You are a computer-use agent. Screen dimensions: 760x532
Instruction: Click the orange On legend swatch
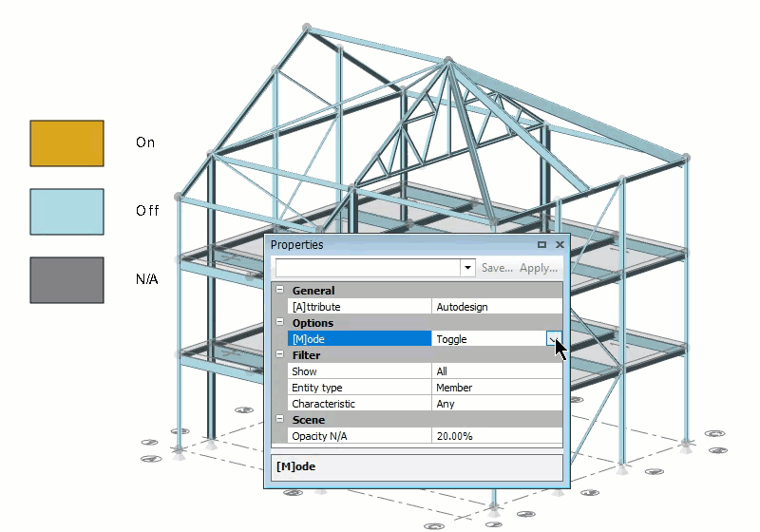pyautogui.click(x=66, y=143)
